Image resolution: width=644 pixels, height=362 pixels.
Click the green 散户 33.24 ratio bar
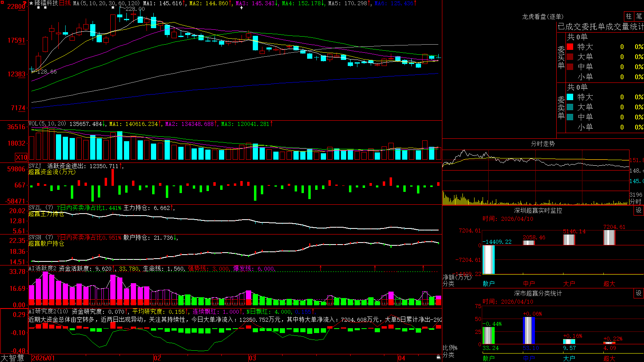[489, 335]
